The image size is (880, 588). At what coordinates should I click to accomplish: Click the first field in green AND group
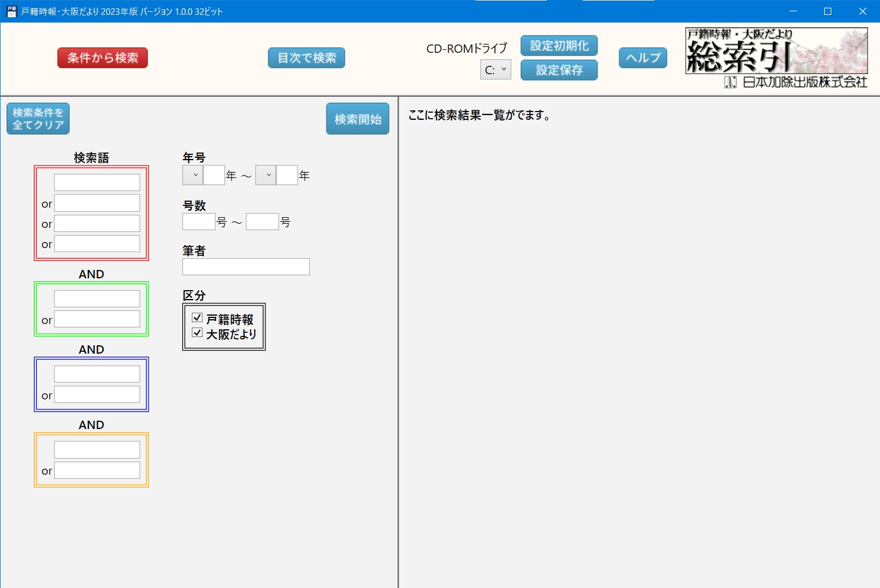tap(97, 298)
